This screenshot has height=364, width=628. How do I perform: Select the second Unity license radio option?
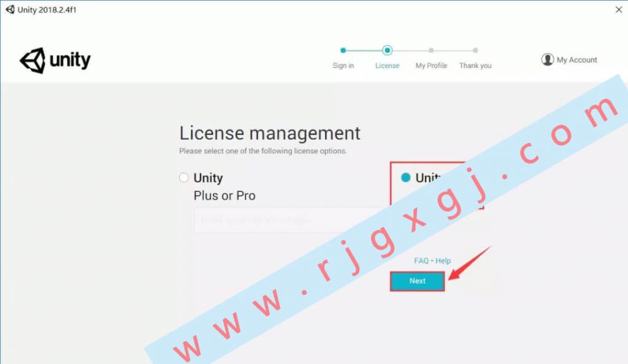(406, 178)
